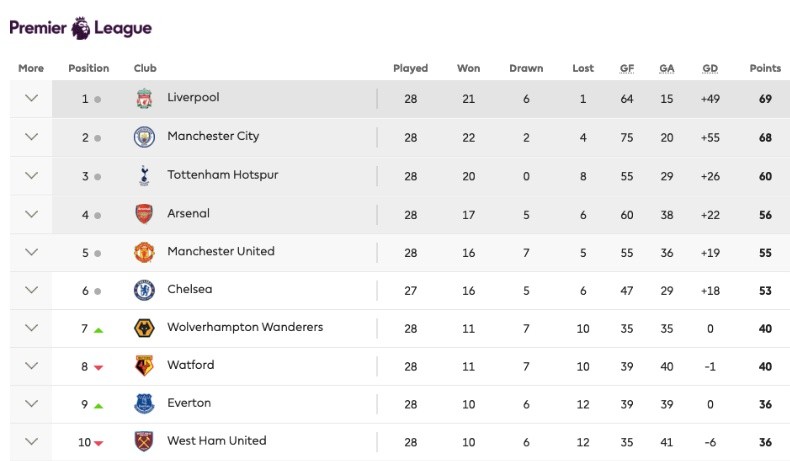Expand the Arsenal row with the chevron
The width and height of the screenshot is (790, 461).
(x=31, y=213)
